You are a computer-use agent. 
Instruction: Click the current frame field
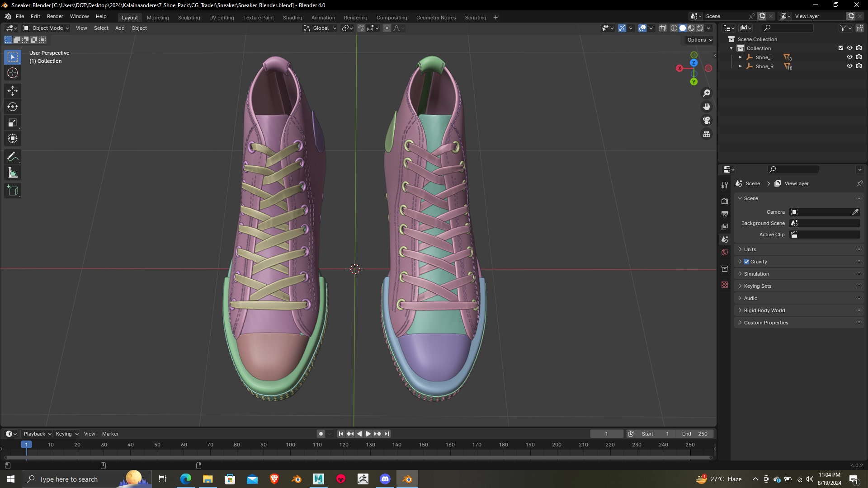pos(606,434)
